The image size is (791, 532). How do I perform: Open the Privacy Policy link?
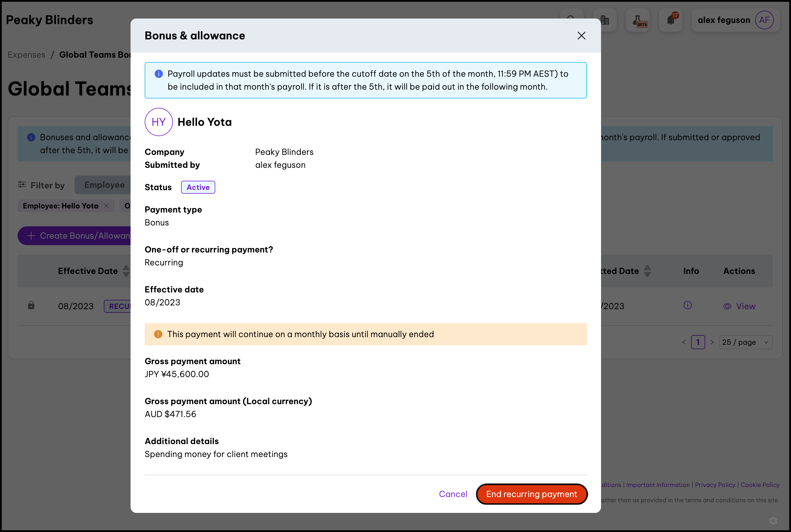[x=715, y=485]
